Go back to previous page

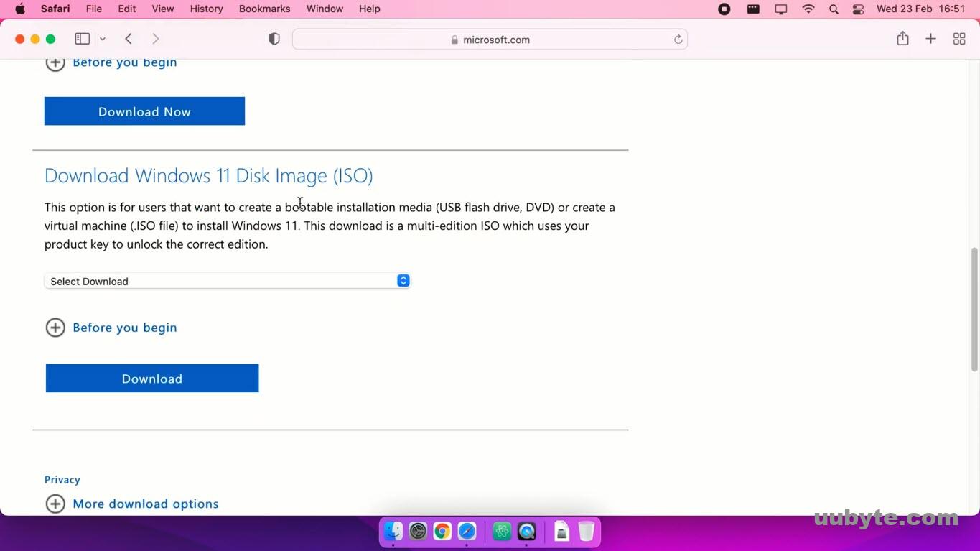tap(129, 39)
